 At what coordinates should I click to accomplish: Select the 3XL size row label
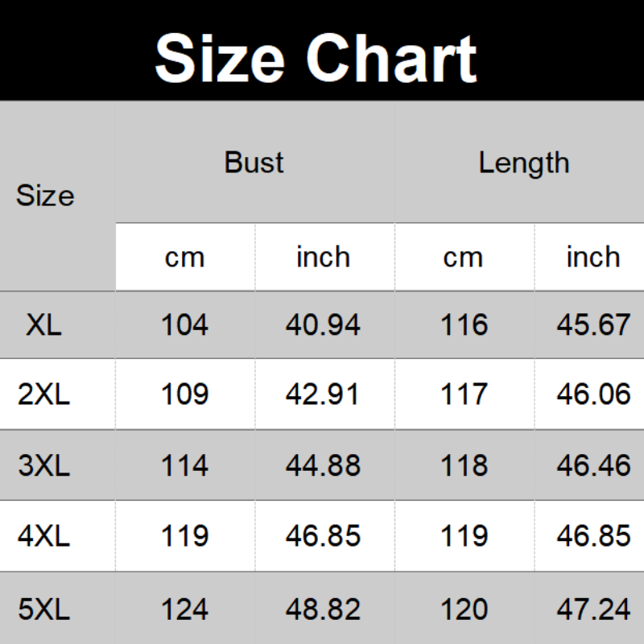43,465
